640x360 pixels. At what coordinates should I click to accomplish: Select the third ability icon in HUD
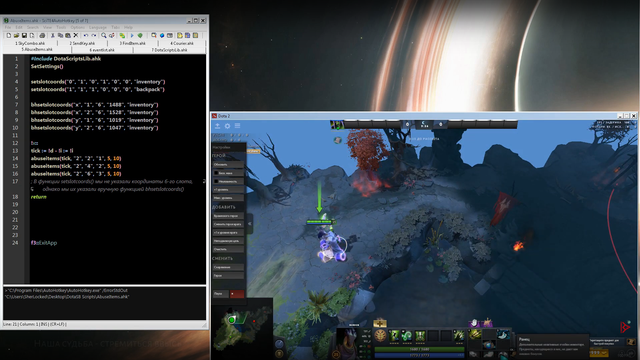point(420,336)
